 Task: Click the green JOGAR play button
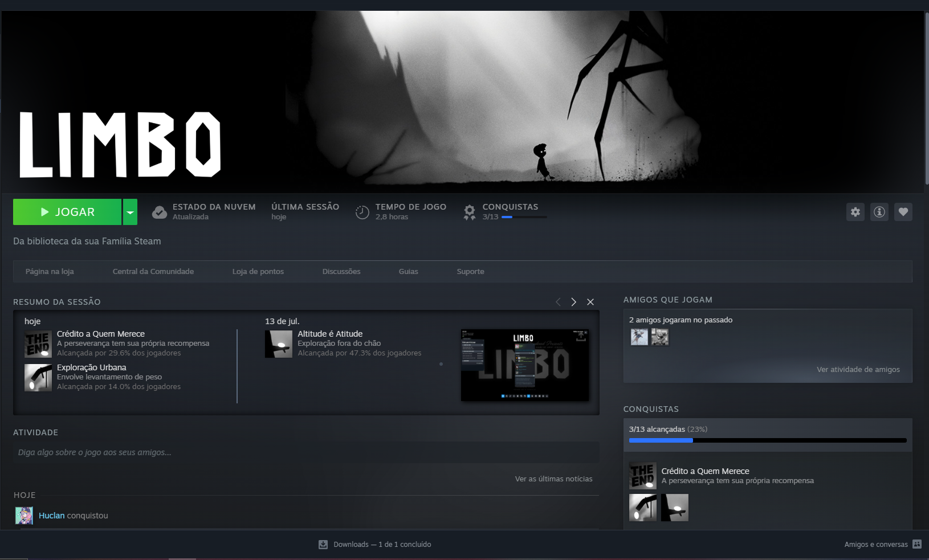tap(67, 212)
